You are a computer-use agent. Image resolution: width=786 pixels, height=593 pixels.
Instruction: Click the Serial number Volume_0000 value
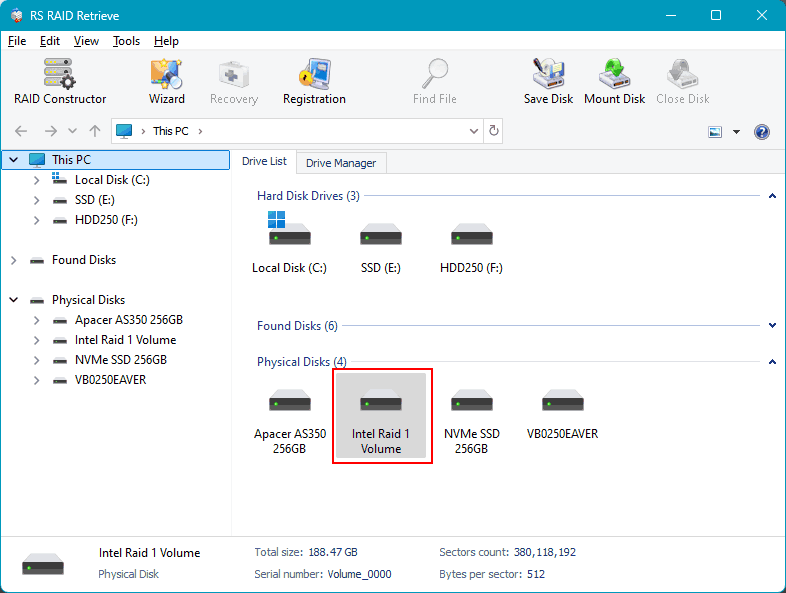[359, 574]
